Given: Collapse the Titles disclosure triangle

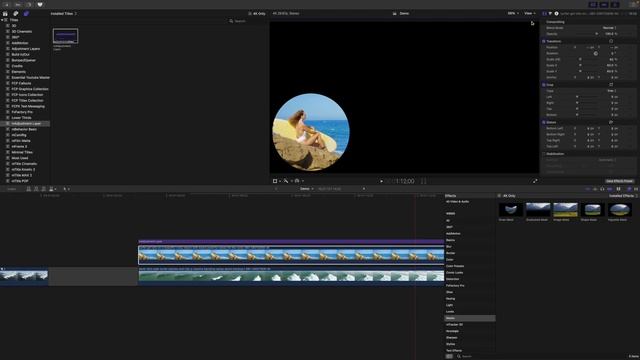Looking at the screenshot, I should [x=2, y=20].
